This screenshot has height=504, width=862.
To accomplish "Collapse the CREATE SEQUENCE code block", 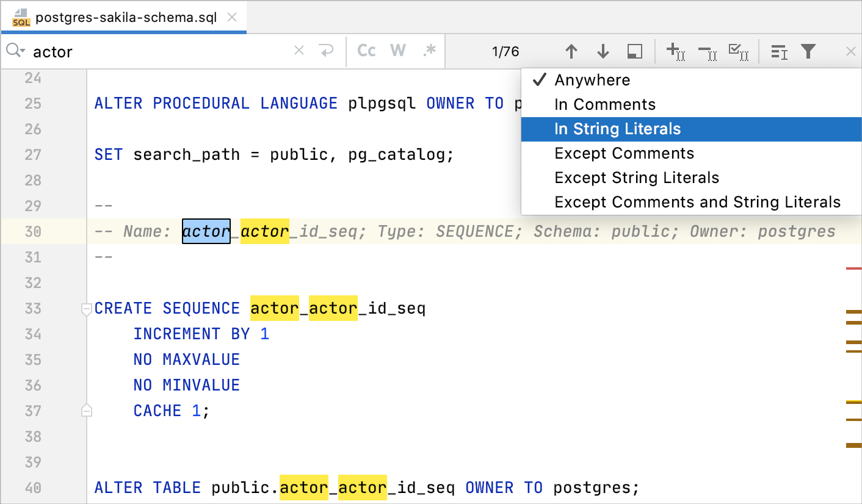I will click(86, 309).
